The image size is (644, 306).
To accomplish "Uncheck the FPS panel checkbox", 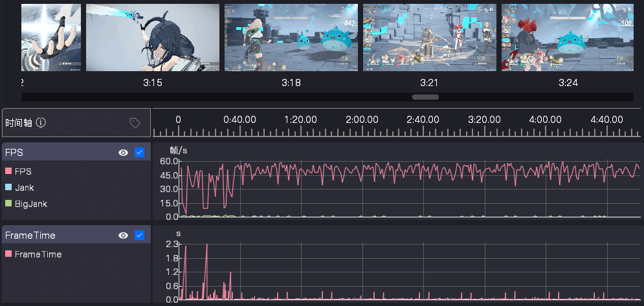I will pyautogui.click(x=139, y=153).
